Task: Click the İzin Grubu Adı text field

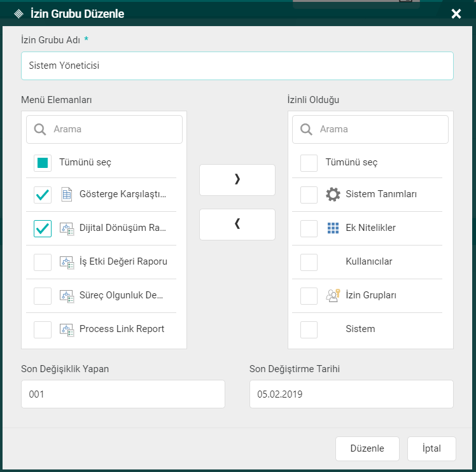Action: (237, 66)
